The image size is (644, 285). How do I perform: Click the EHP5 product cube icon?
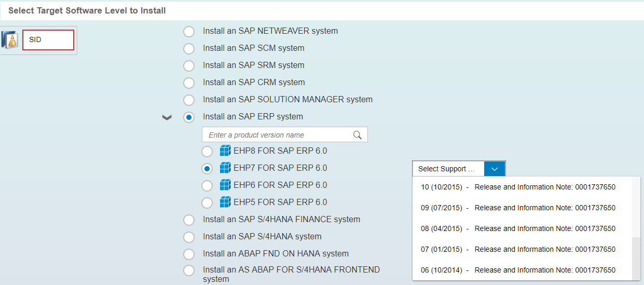pyautogui.click(x=225, y=202)
